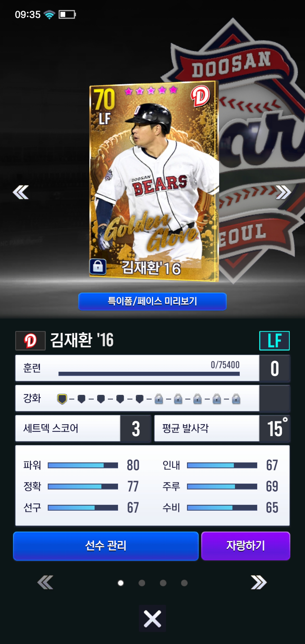Screen dimensions: 305x644
Task: Tap the 세트덱 스코어 field
Action: [x=83, y=428]
